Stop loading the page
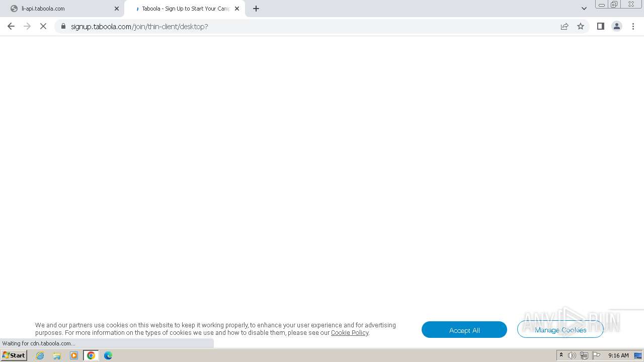 click(43, 26)
